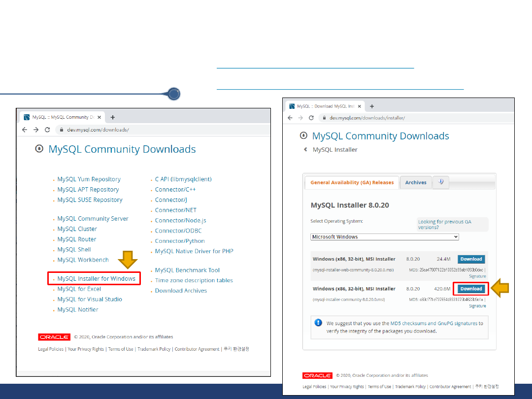Viewport: 532px width, 399px height.
Task: Open the Download Archives link
Action: click(x=181, y=291)
